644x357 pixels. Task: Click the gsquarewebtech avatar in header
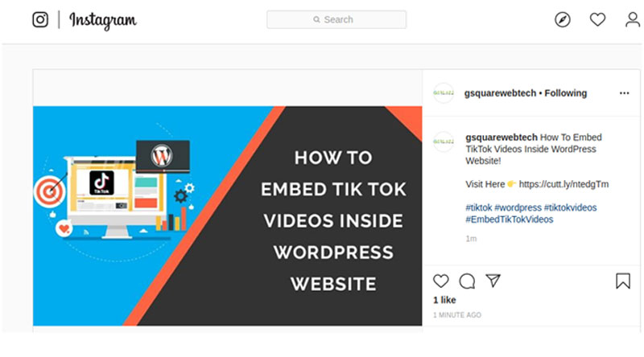coord(444,93)
